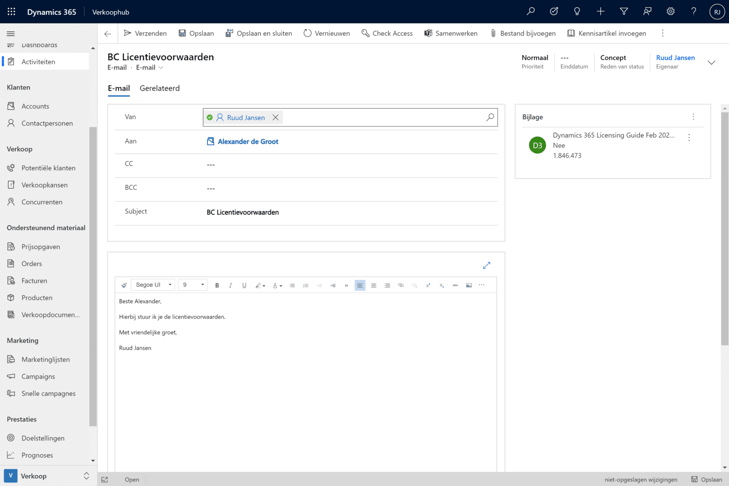Go back using the arrow button
The height and width of the screenshot is (486, 729).
pos(108,33)
